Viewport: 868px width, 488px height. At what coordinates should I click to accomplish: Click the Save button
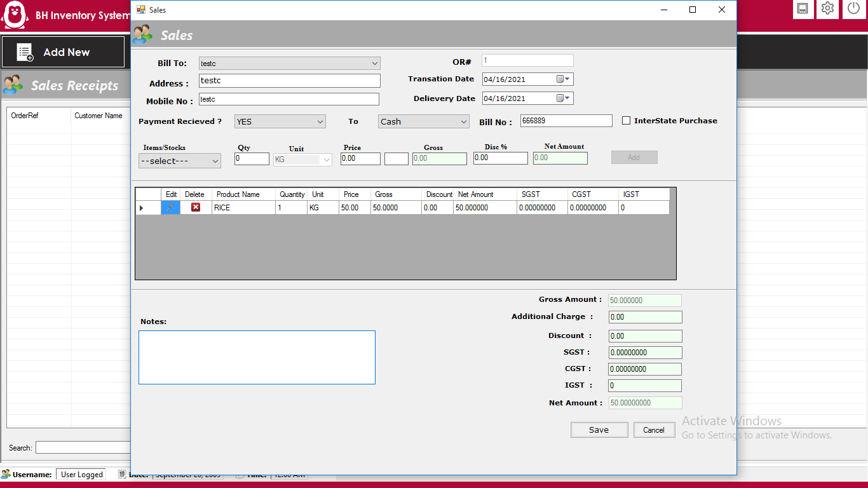pyautogui.click(x=599, y=430)
